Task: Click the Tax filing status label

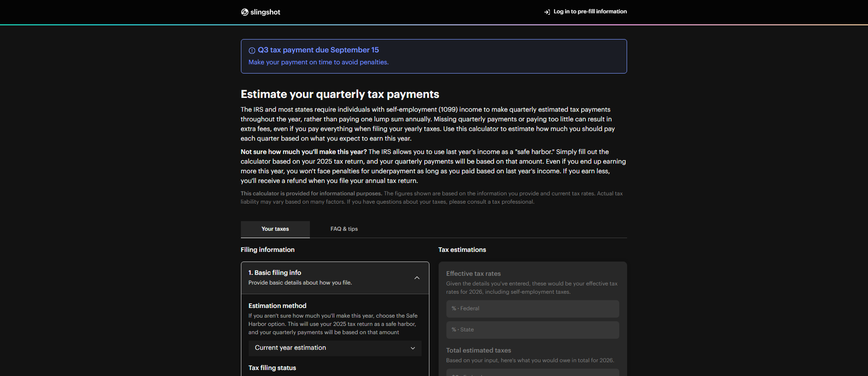Action: click(x=272, y=368)
